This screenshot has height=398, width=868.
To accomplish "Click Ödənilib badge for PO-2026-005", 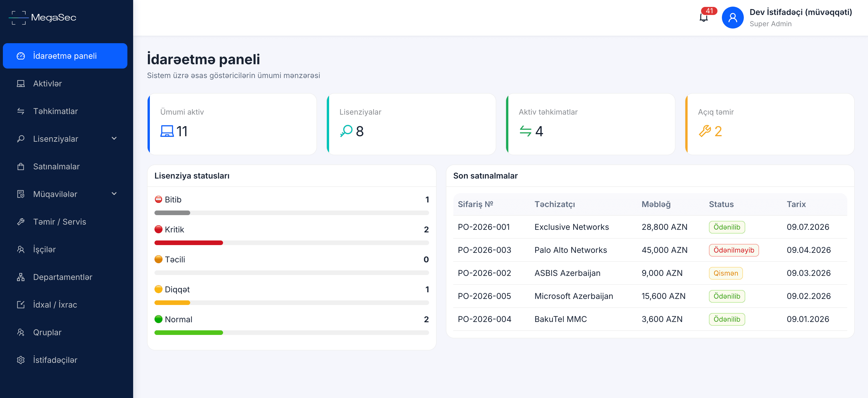I will (x=727, y=296).
